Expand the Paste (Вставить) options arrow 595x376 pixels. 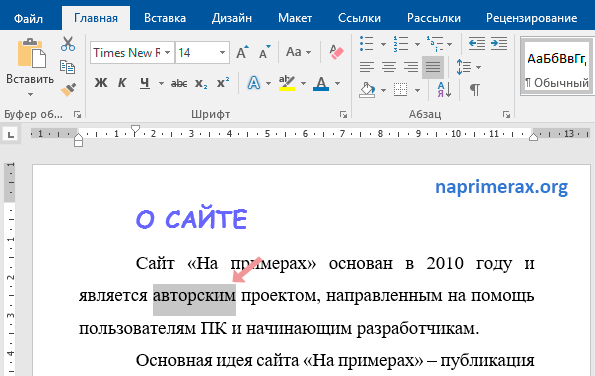click(30, 94)
